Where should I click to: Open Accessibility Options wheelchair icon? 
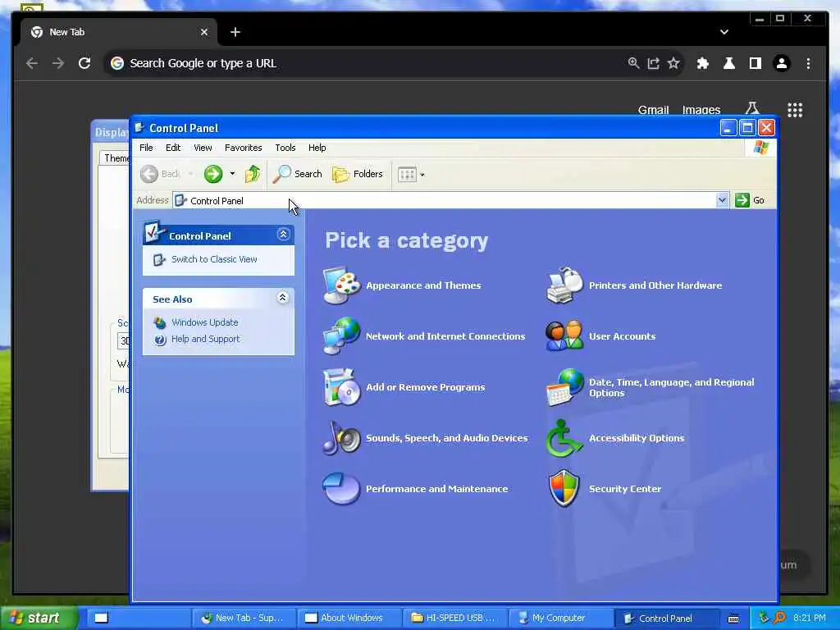coord(564,438)
